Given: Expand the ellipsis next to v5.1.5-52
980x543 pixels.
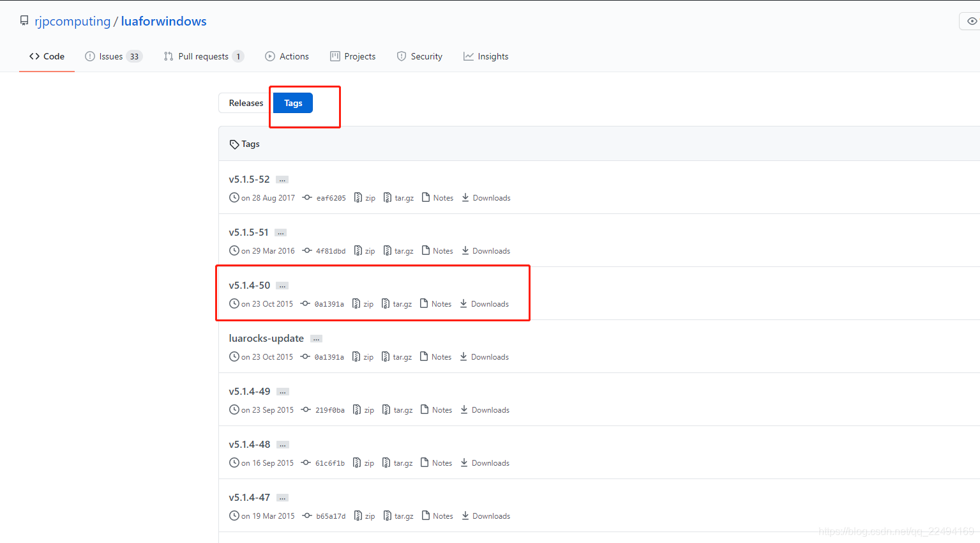Looking at the screenshot, I should 282,180.
